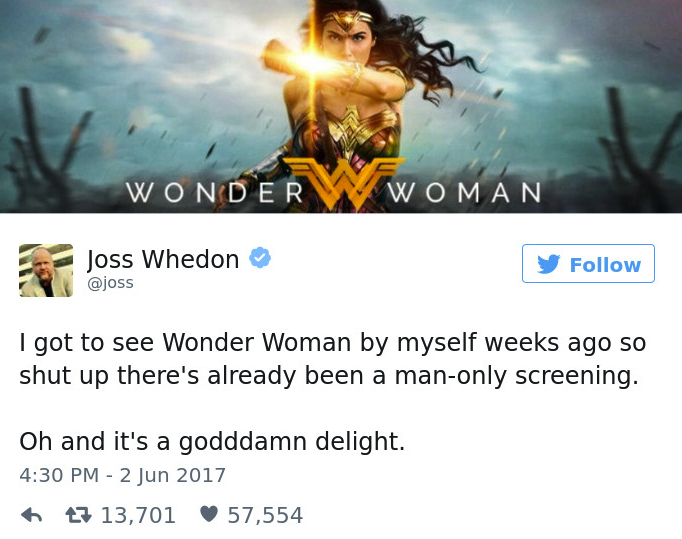Open the 4:30 PM - 2 Jun 2017 timestamp
This screenshot has height=539, width=682.
pos(123,475)
